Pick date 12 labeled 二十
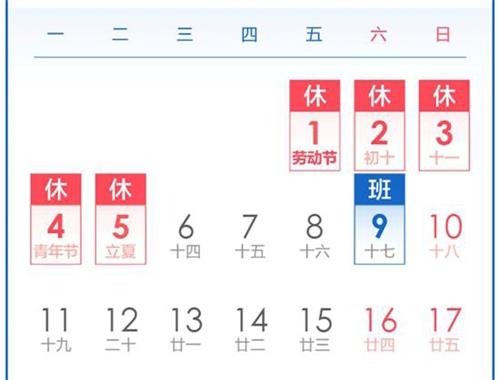Image resolution: width=500 pixels, height=380 pixels. click(121, 329)
